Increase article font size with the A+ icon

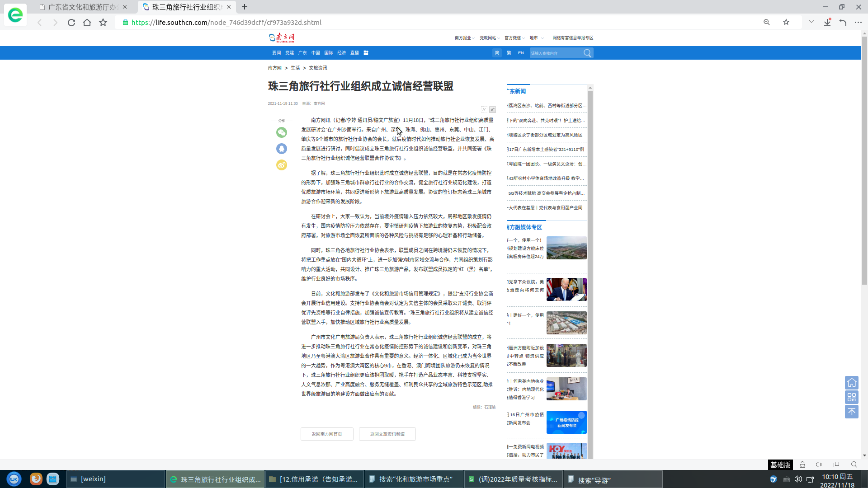(493, 109)
